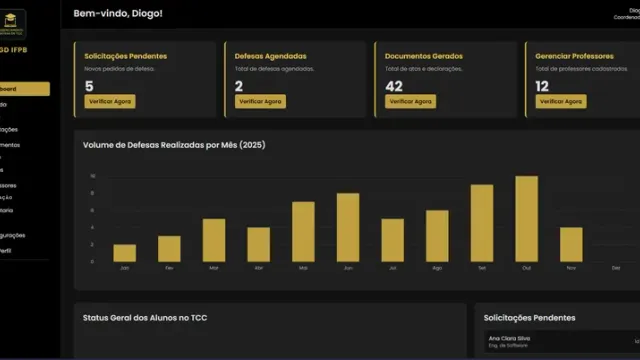The height and width of the screenshot is (360, 640).
Task: Click the scheduled defenses count 2
Action: (x=239, y=86)
